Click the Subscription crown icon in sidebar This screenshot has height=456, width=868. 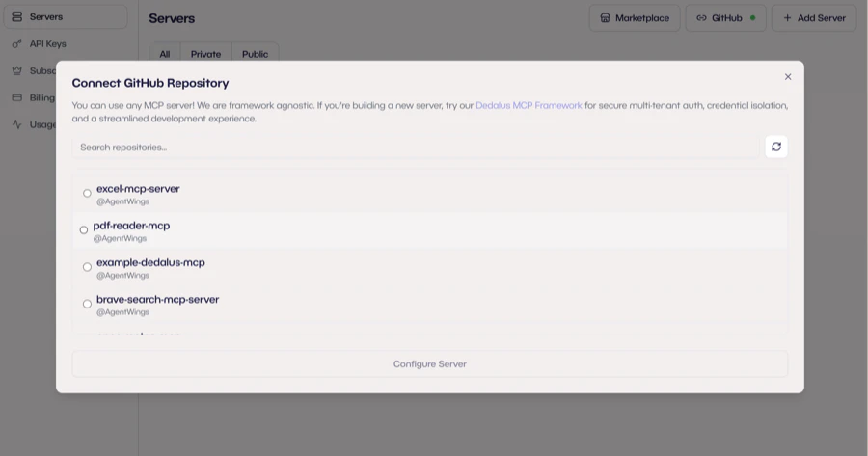coord(17,70)
